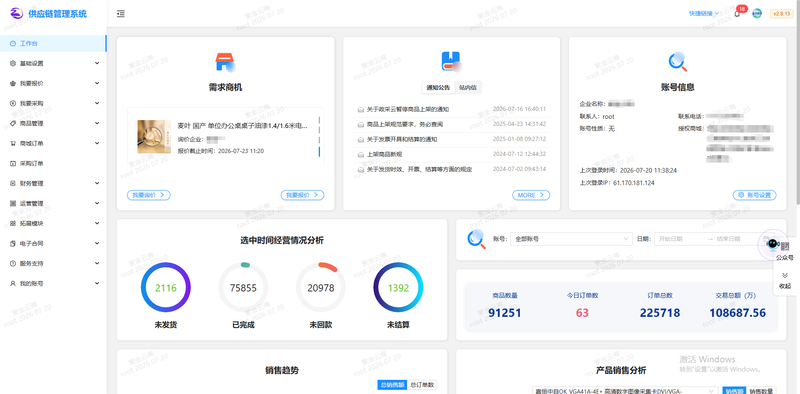The image size is (800, 394).
Task: Click the MORE button under notices
Action: 531,195
